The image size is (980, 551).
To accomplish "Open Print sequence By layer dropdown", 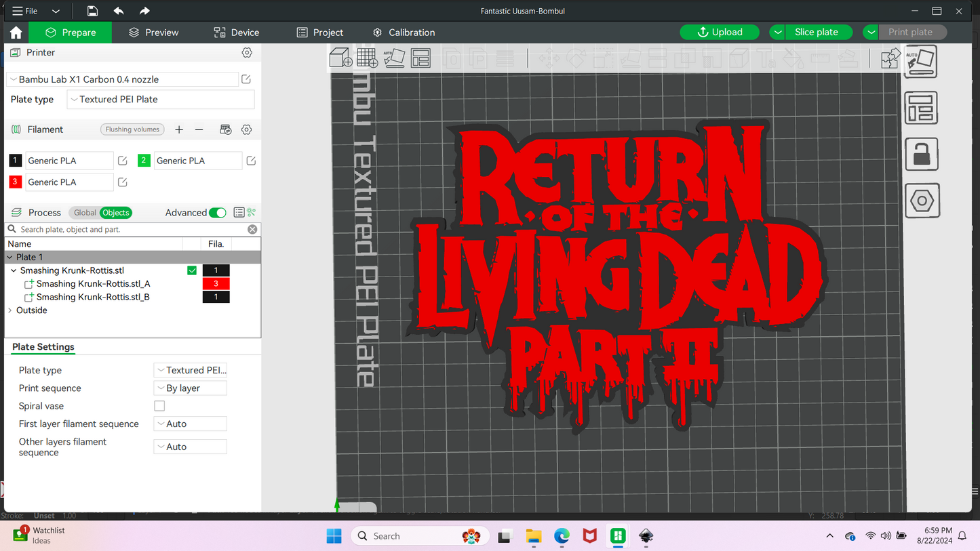I will click(x=191, y=388).
